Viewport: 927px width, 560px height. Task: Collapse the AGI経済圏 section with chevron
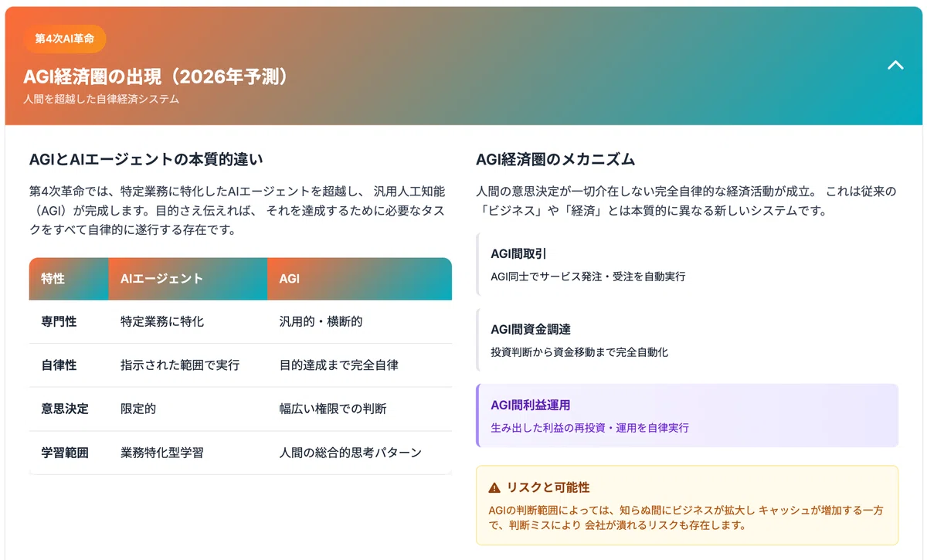pos(895,66)
